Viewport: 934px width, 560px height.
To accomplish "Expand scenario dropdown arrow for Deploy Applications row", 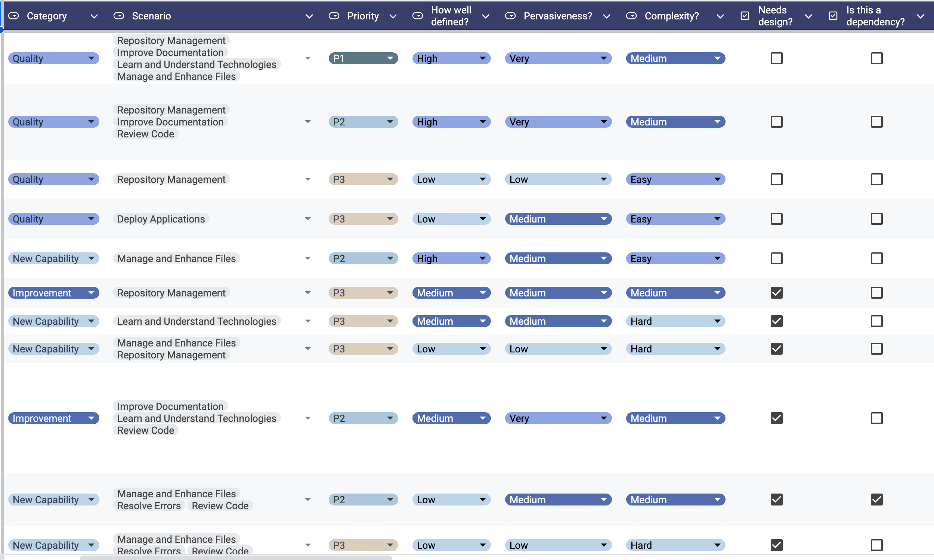I will point(308,219).
